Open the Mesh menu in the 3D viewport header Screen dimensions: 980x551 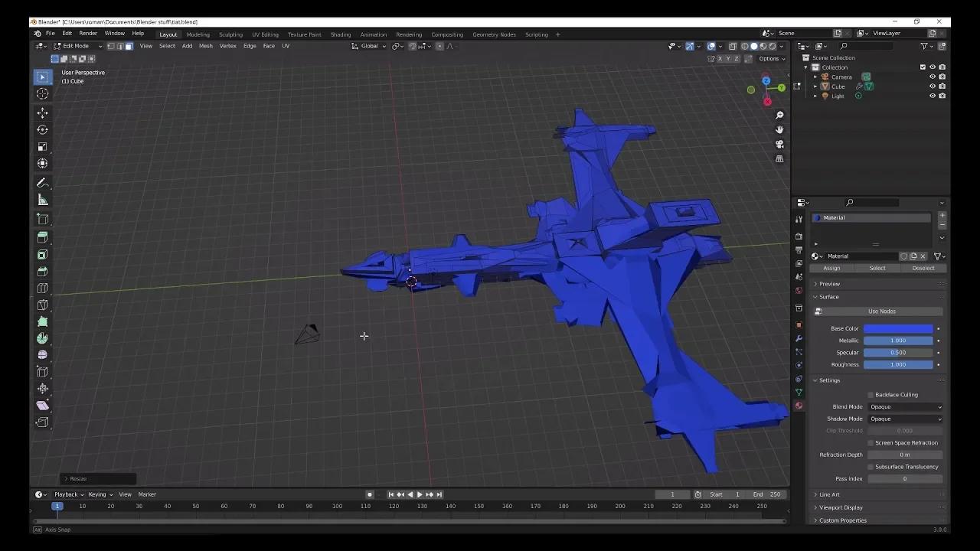(x=205, y=45)
